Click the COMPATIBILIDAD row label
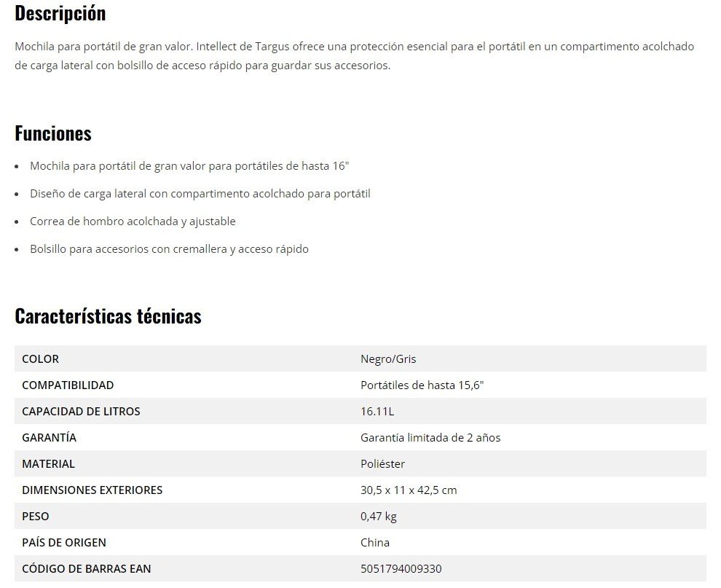 pos(68,385)
